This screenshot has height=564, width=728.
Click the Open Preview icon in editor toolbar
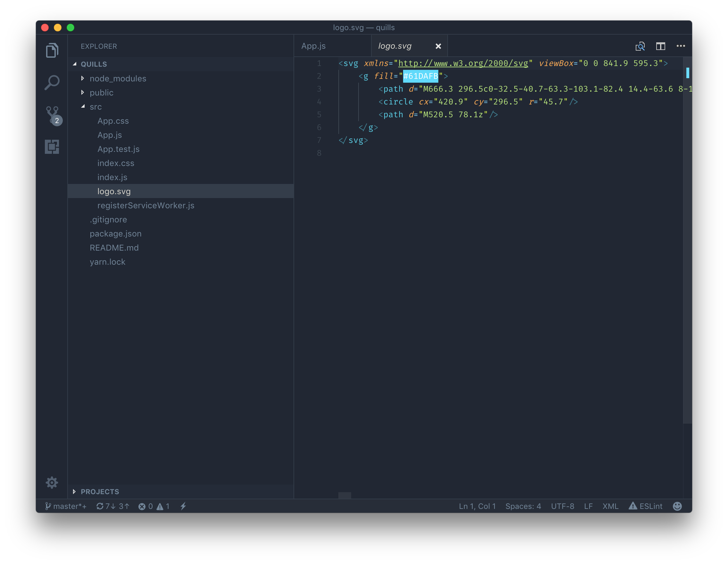point(640,46)
